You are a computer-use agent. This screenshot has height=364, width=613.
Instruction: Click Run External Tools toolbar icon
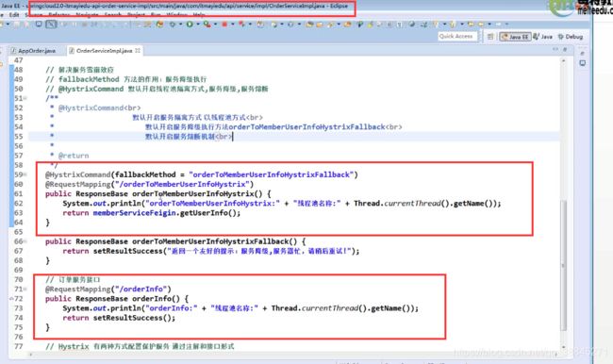click(x=207, y=25)
